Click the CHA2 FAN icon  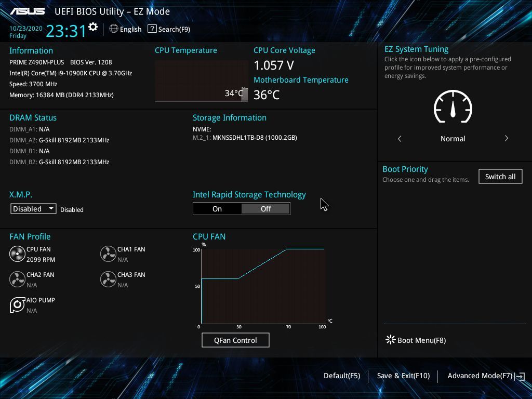click(17, 280)
